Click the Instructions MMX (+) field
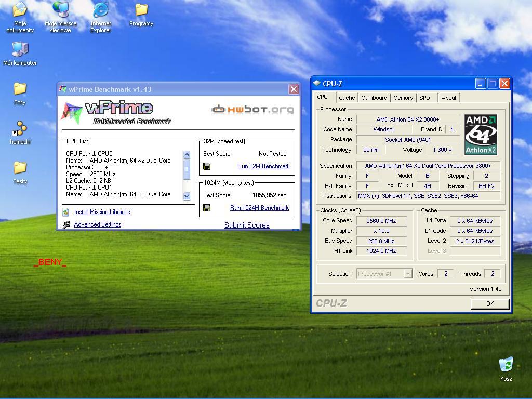 428,196
